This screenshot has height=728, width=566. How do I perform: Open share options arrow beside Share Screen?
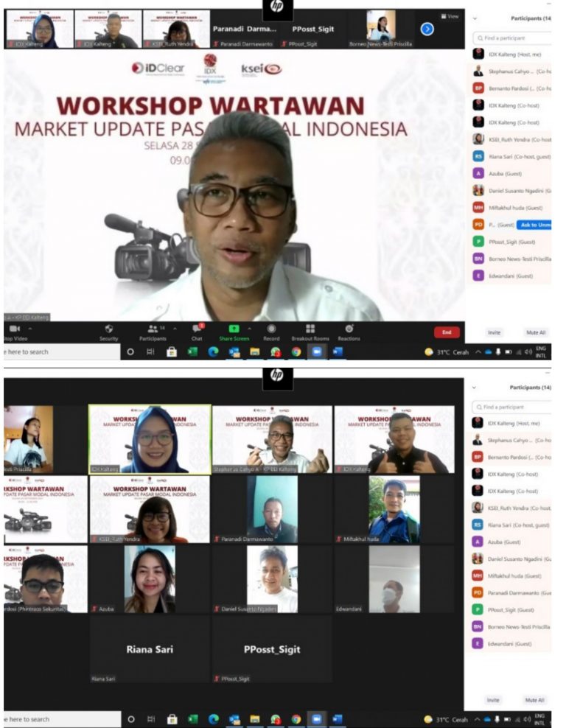coord(249,329)
